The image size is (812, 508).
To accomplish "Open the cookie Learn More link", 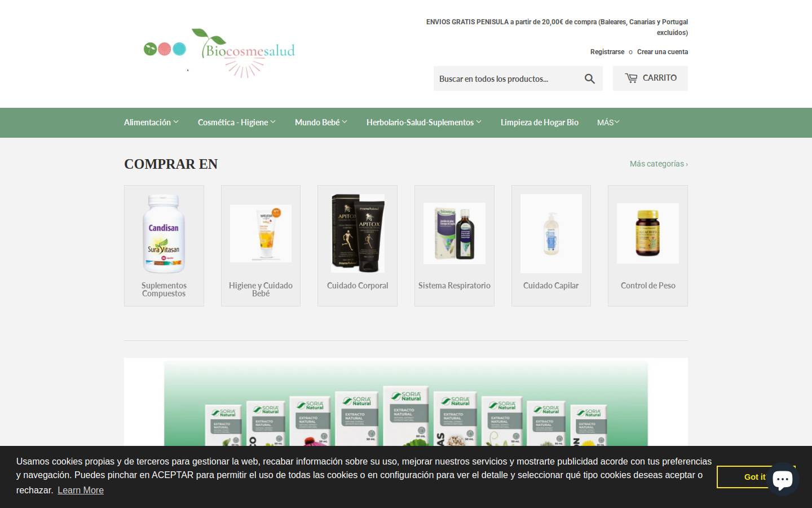I will pos(81,490).
